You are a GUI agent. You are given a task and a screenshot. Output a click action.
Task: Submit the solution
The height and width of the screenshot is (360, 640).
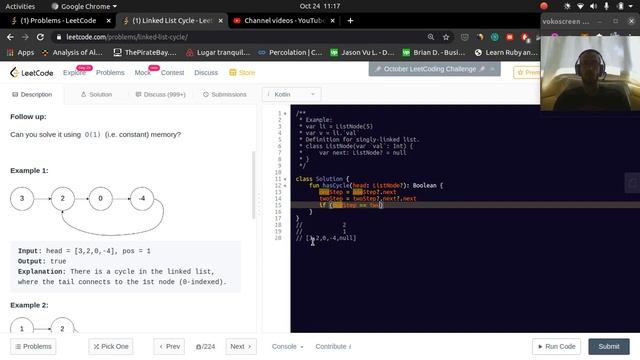[609, 347]
